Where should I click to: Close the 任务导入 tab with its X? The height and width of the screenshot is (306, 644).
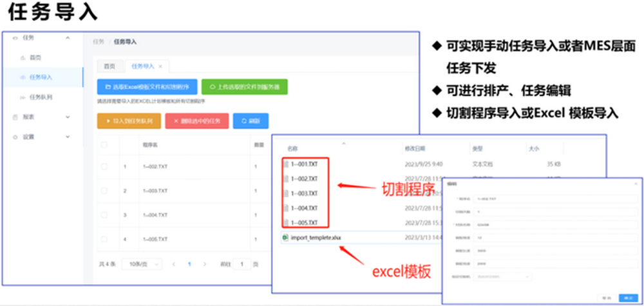click(160, 66)
